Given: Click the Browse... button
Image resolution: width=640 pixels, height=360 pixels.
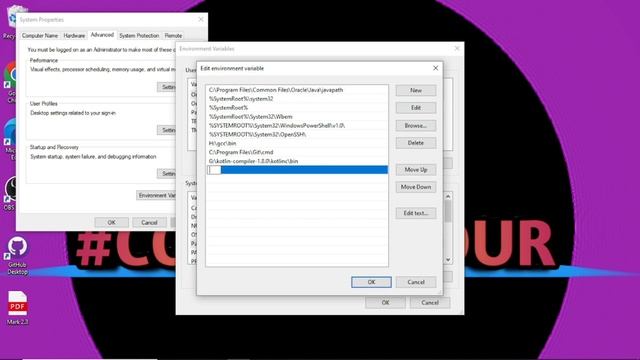Looking at the screenshot, I should (x=416, y=125).
